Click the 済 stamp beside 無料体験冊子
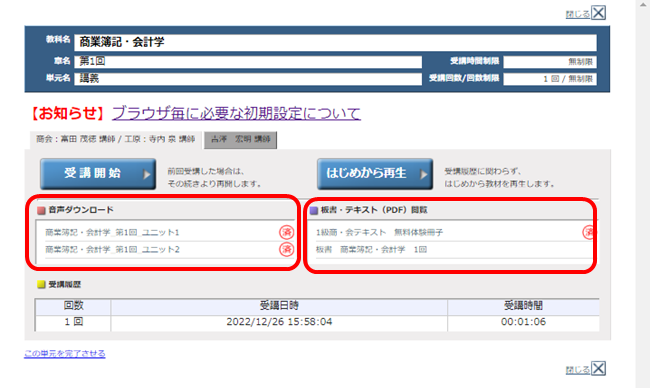The width and height of the screenshot is (650, 388). click(x=589, y=232)
